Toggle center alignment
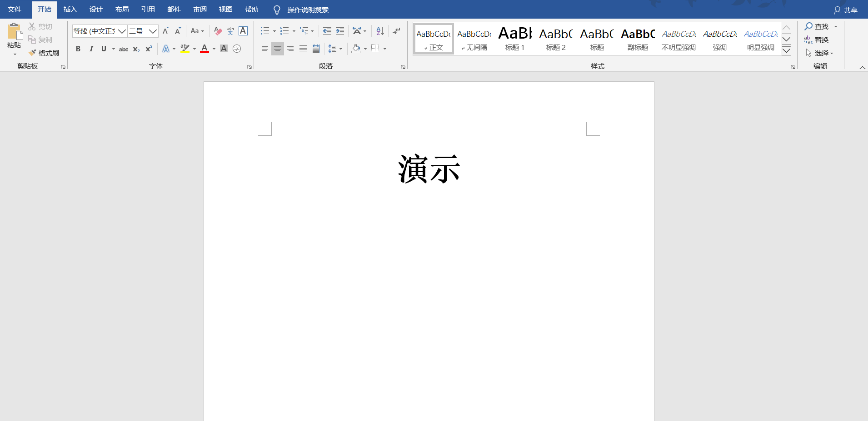 click(x=277, y=49)
